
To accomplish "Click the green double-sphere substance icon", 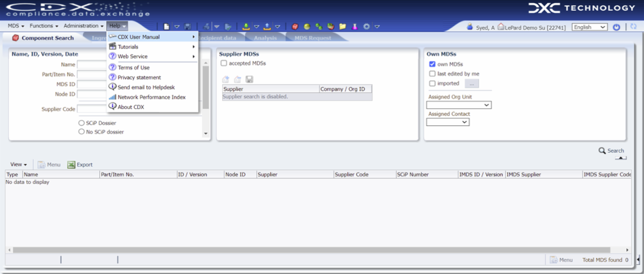I will 319,26.
